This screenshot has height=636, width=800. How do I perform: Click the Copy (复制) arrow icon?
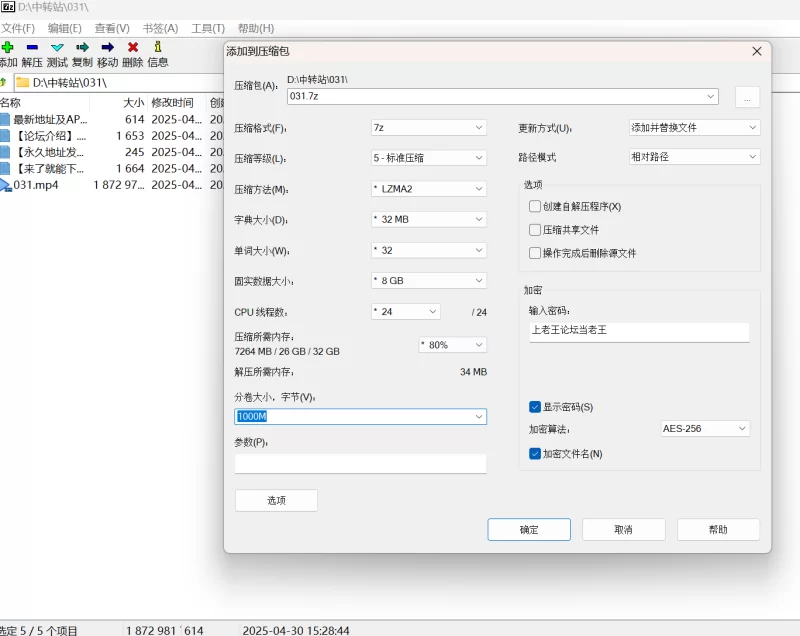(82, 47)
